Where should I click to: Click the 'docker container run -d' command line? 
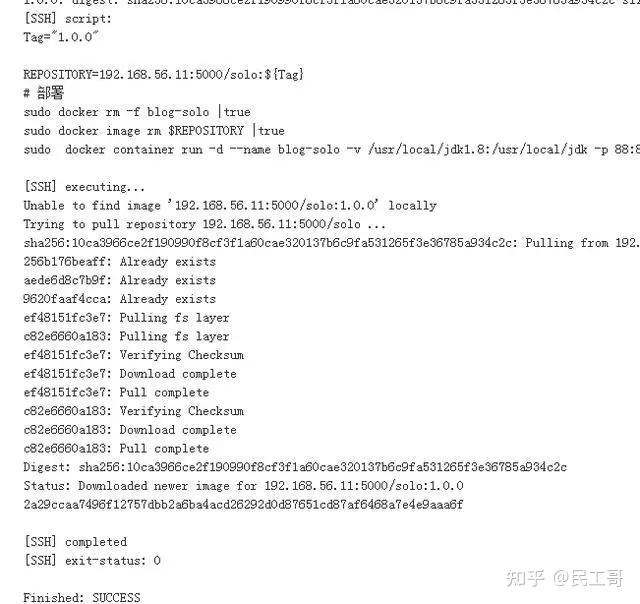(x=332, y=149)
